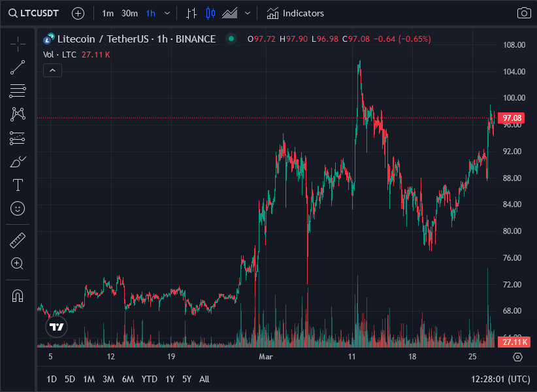
Task: Click the 97.08 current price label
Action: coord(511,118)
